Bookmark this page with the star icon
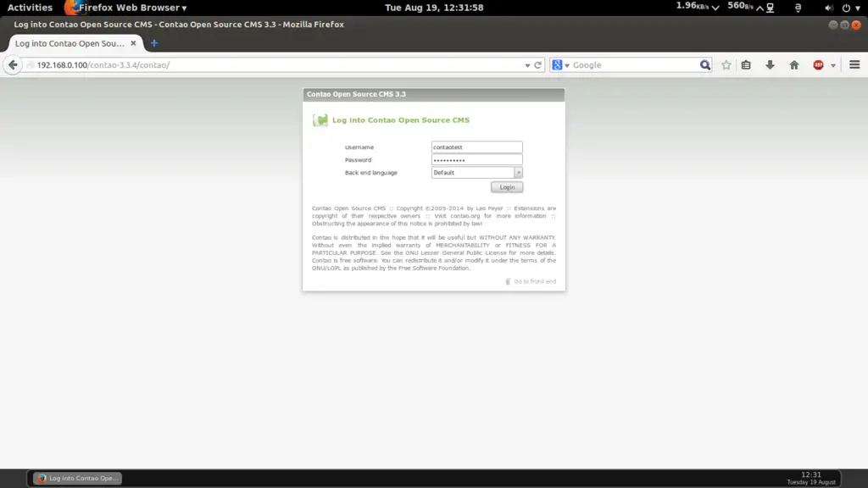This screenshot has width=868, height=488. coord(726,64)
